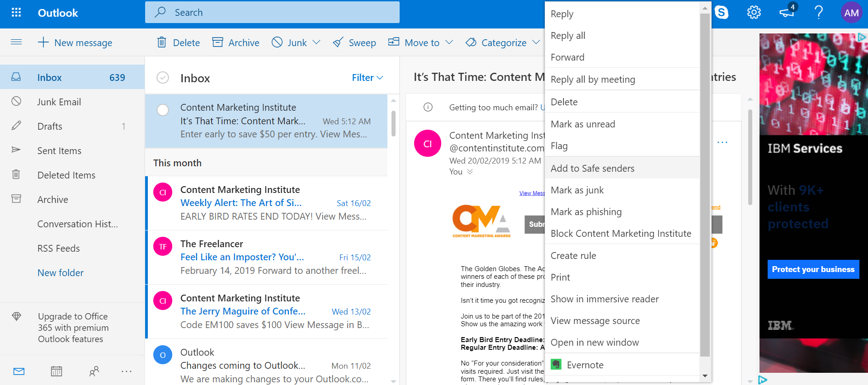Choose Mark as phishing
This screenshot has height=385, width=868.
coord(622,212)
